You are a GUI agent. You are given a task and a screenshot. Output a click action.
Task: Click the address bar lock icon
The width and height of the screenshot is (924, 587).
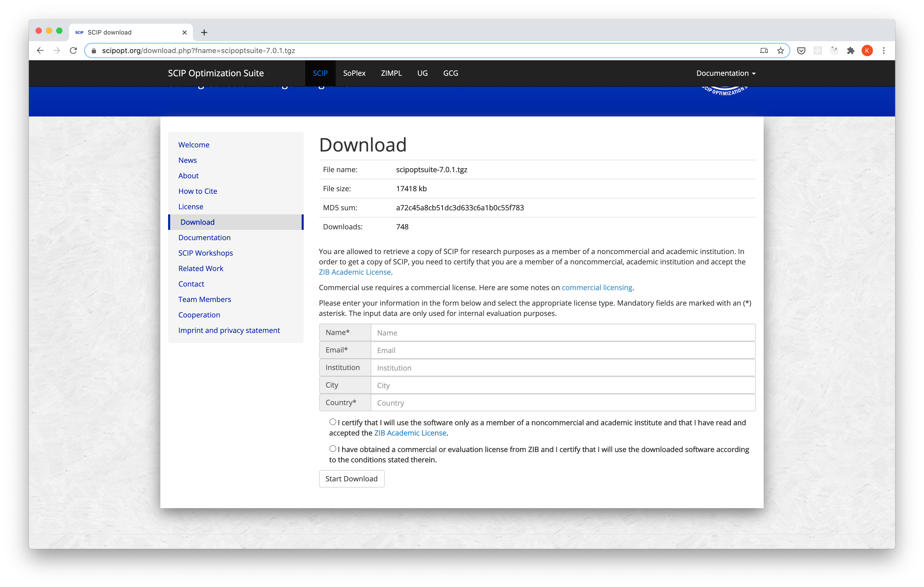click(x=94, y=51)
